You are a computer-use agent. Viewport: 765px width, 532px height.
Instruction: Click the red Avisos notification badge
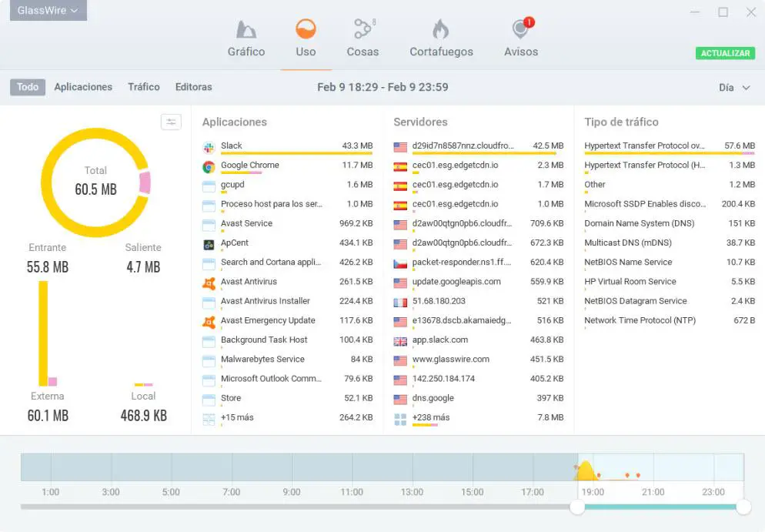coord(529,22)
